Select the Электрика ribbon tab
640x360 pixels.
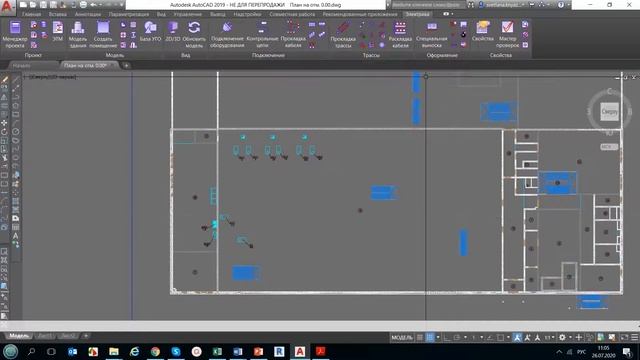pyautogui.click(x=418, y=14)
